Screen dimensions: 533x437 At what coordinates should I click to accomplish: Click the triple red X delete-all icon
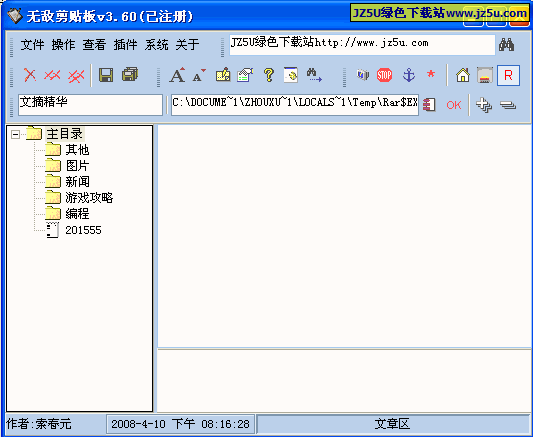click(x=76, y=75)
